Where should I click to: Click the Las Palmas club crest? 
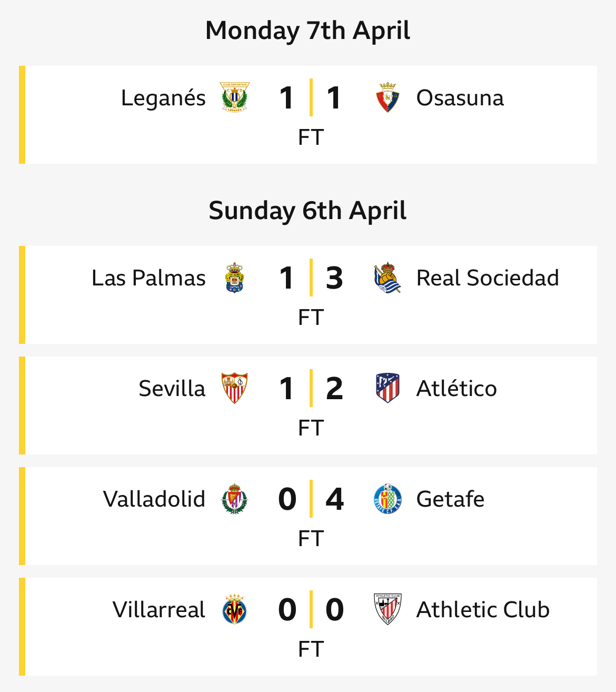[234, 278]
